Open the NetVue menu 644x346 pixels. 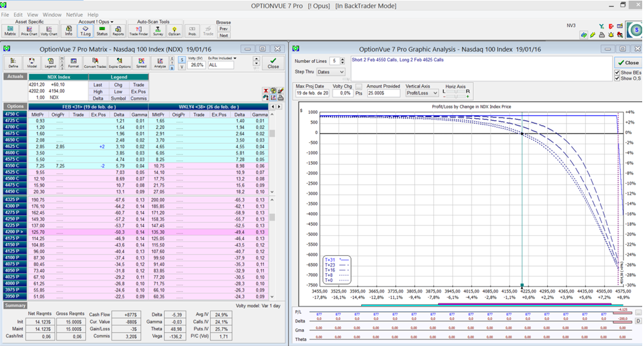pyautogui.click(x=74, y=15)
